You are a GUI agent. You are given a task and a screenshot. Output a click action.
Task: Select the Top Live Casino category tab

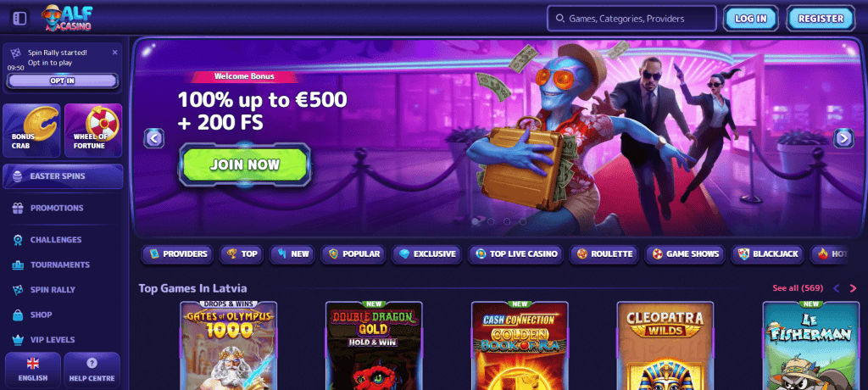click(x=516, y=254)
